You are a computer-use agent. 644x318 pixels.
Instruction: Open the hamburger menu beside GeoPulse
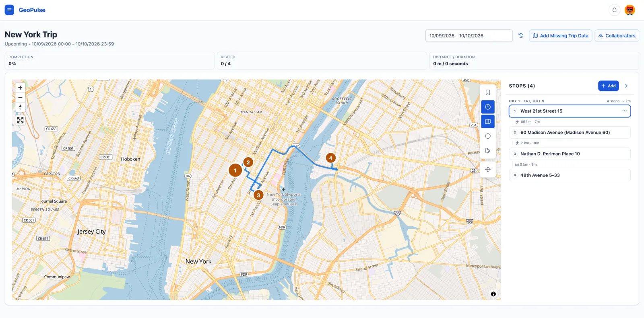click(x=9, y=10)
